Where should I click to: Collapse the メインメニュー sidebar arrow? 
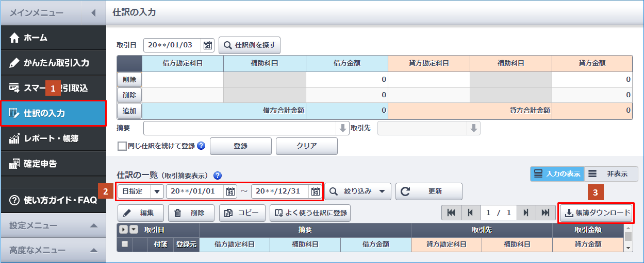click(x=93, y=12)
